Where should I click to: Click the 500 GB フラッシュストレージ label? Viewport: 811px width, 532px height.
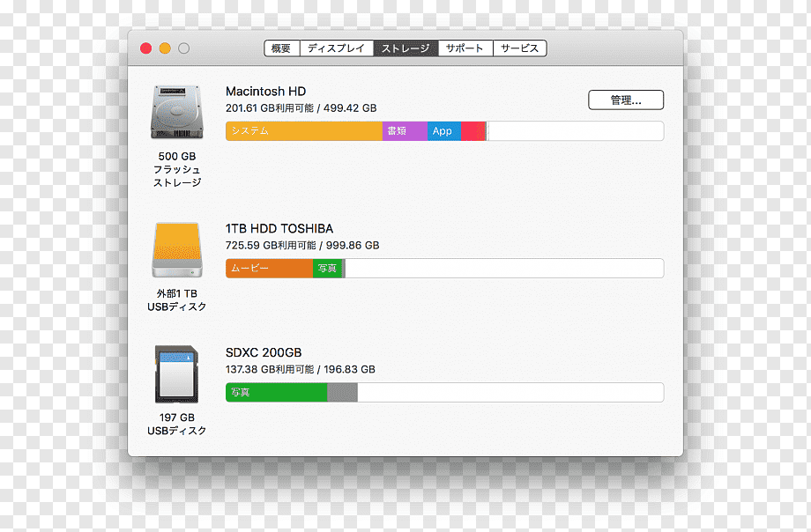pos(177,169)
